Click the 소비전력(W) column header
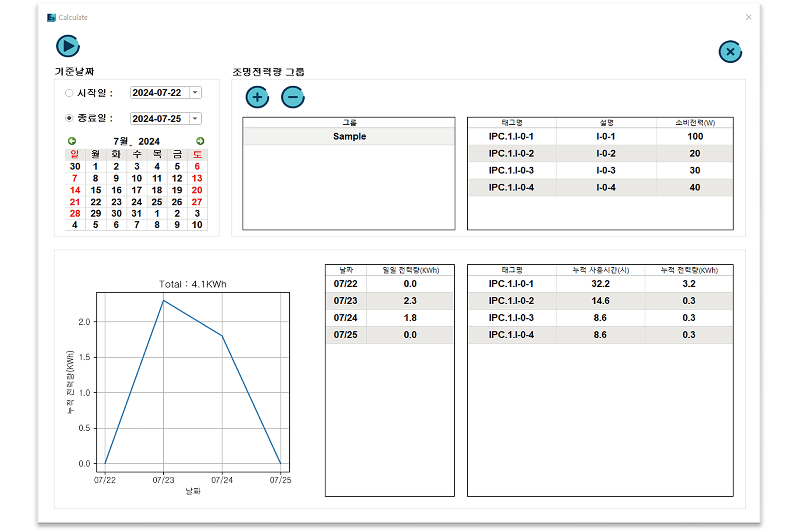Image resolution: width=798 pixels, height=532 pixels. point(695,123)
